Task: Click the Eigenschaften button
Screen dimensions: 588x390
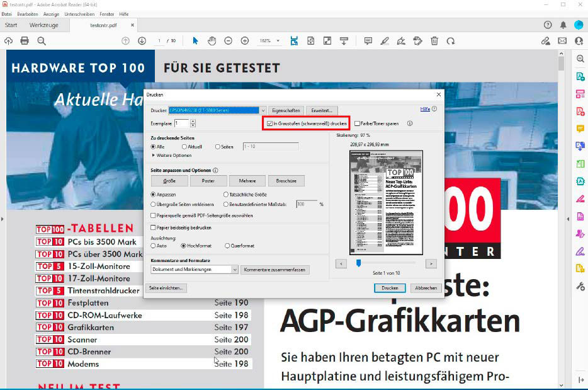Action: (286, 110)
